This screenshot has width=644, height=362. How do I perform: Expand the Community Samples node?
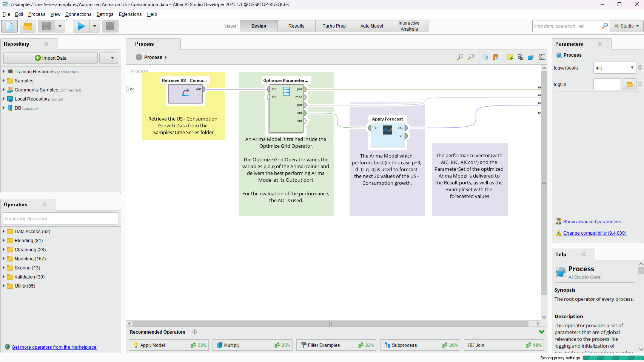[x=4, y=90]
